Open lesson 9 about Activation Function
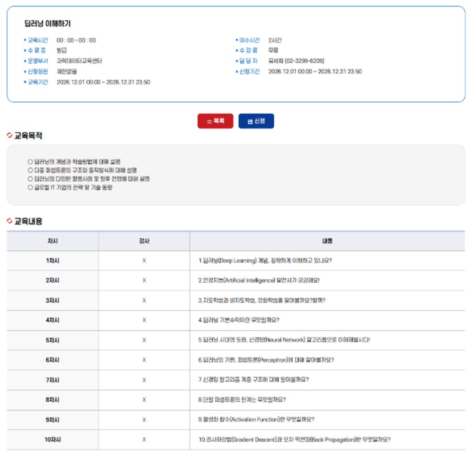This screenshot has width=476, height=457. click(256, 419)
